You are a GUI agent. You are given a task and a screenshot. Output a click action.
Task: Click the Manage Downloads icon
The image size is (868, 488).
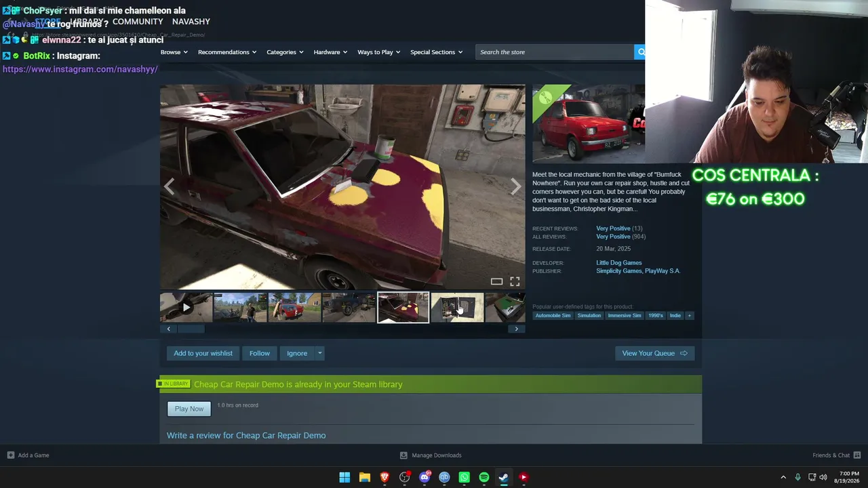pyautogui.click(x=403, y=455)
